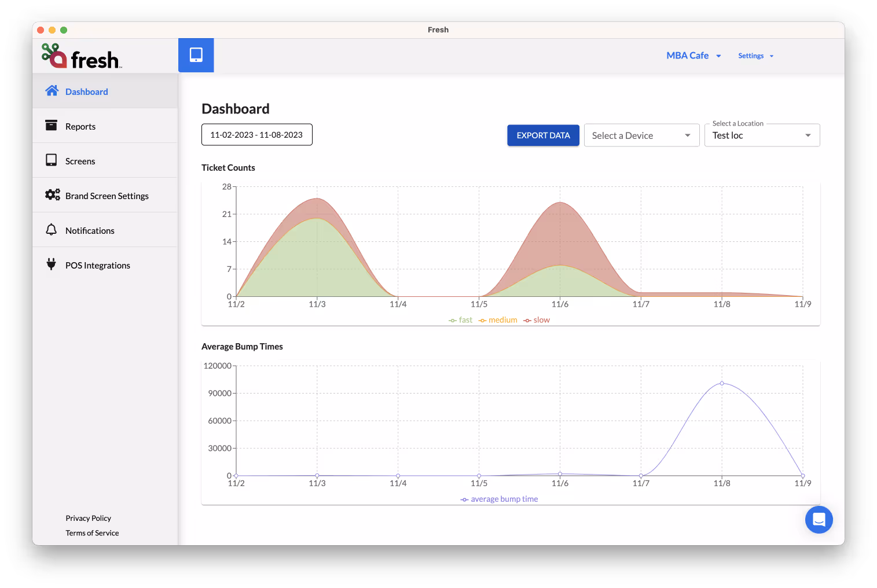Image resolution: width=877 pixels, height=588 pixels.
Task: Click the 11/8 peak point on bump chart
Action: point(722,383)
